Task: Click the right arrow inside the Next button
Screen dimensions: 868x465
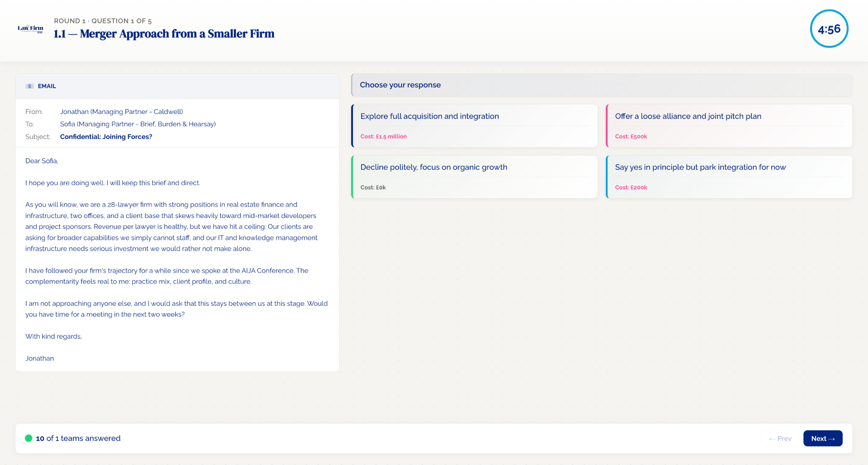Action: point(831,438)
